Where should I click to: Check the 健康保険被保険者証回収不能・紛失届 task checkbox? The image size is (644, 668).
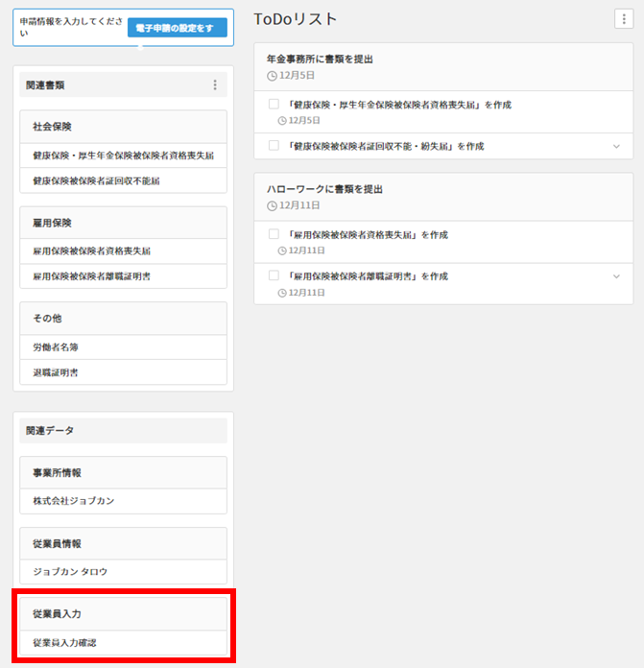pyautogui.click(x=274, y=146)
